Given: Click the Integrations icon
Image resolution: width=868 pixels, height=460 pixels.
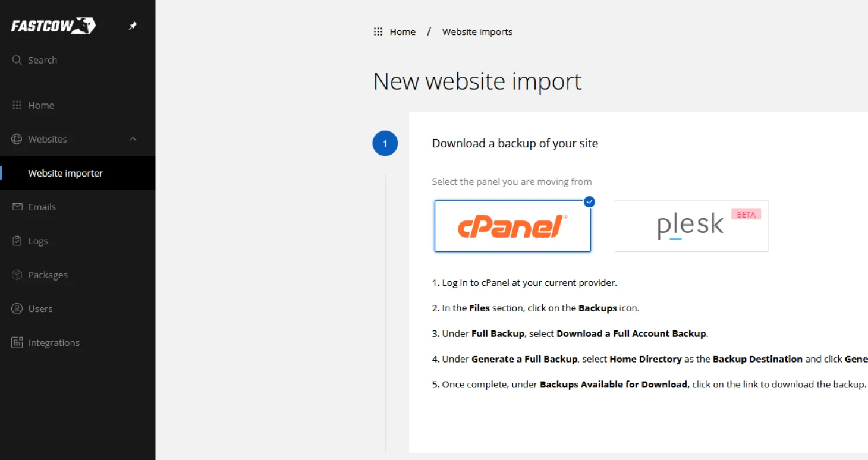Looking at the screenshot, I should click(x=17, y=342).
